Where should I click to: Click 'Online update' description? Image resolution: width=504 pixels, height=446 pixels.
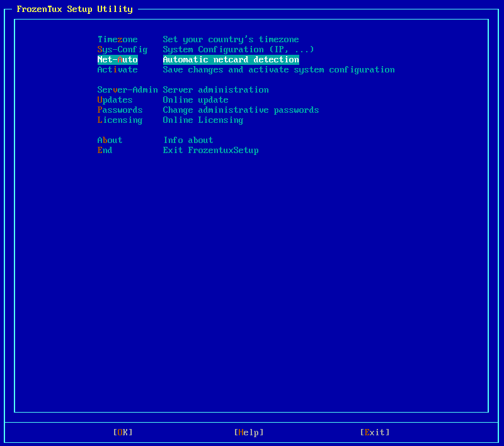(195, 100)
